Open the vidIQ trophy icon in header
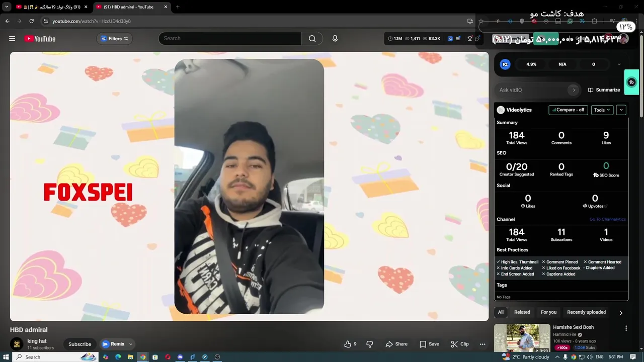The height and width of the screenshot is (362, 644). [470, 39]
